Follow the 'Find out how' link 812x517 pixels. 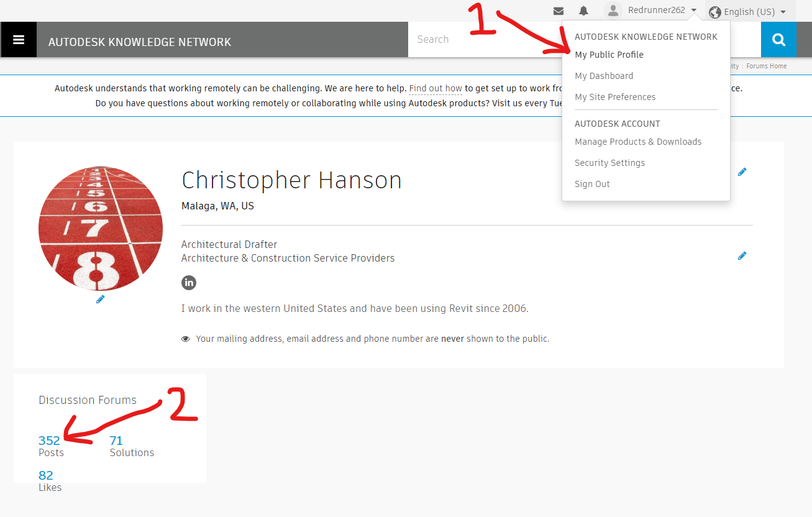(x=436, y=88)
